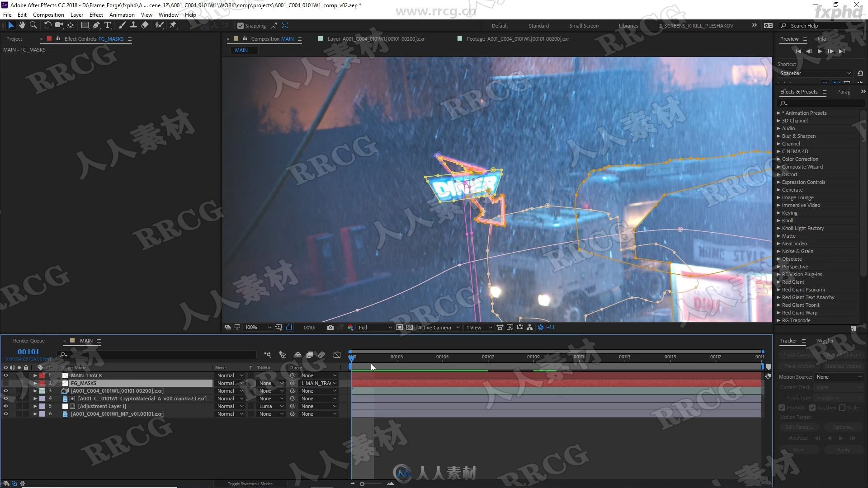Select the Animation menu item
The width and height of the screenshot is (868, 488).
coord(122,15)
